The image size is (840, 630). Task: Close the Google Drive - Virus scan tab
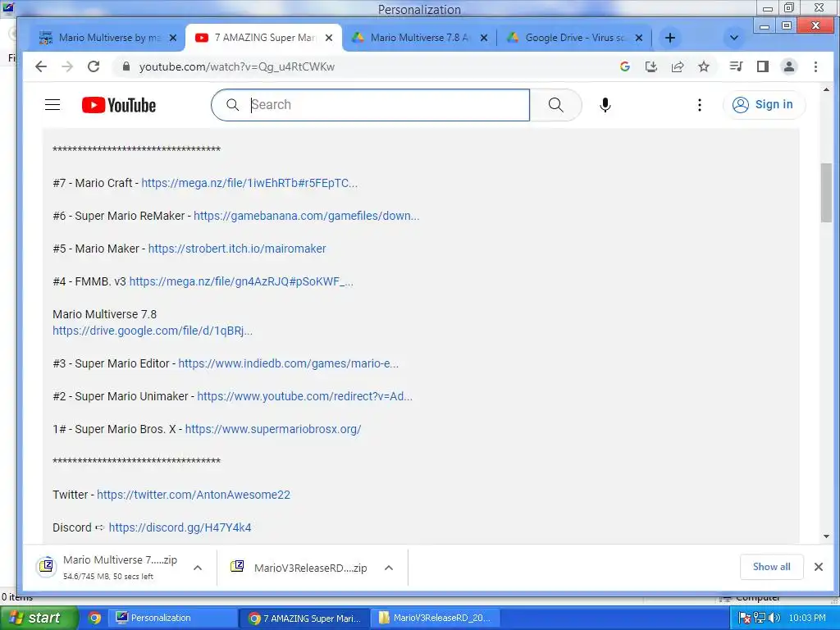click(x=638, y=38)
